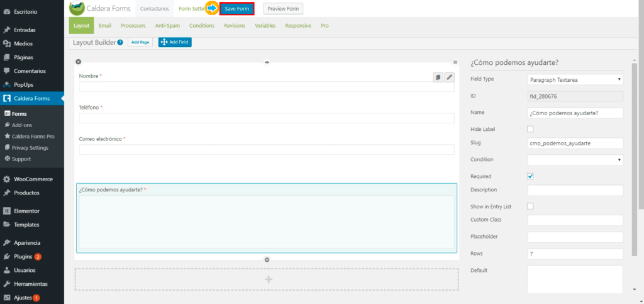This screenshot has width=644, height=304.
Task: Duplicate the Nombre field with copy icon
Action: click(x=438, y=77)
